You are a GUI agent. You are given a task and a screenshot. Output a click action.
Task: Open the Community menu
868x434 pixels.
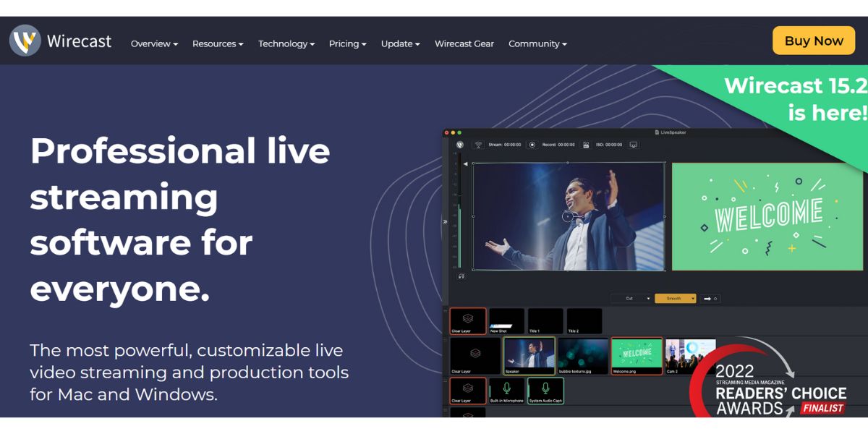537,43
